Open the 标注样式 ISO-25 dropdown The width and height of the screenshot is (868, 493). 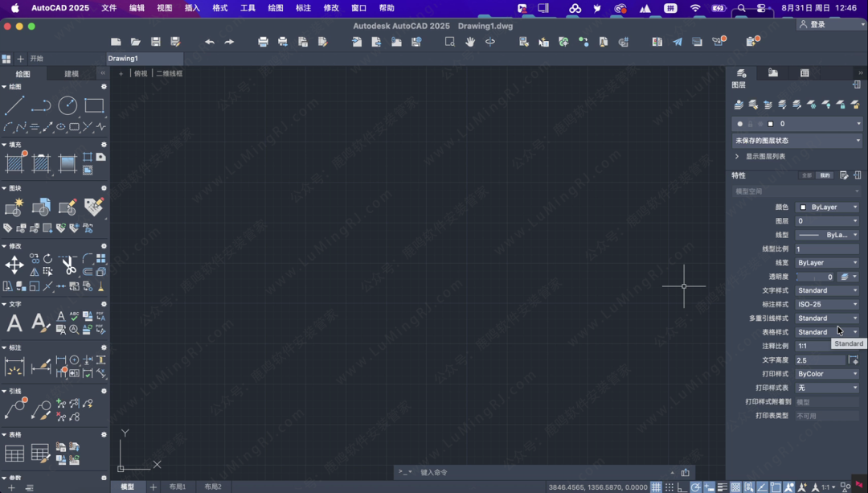(827, 305)
